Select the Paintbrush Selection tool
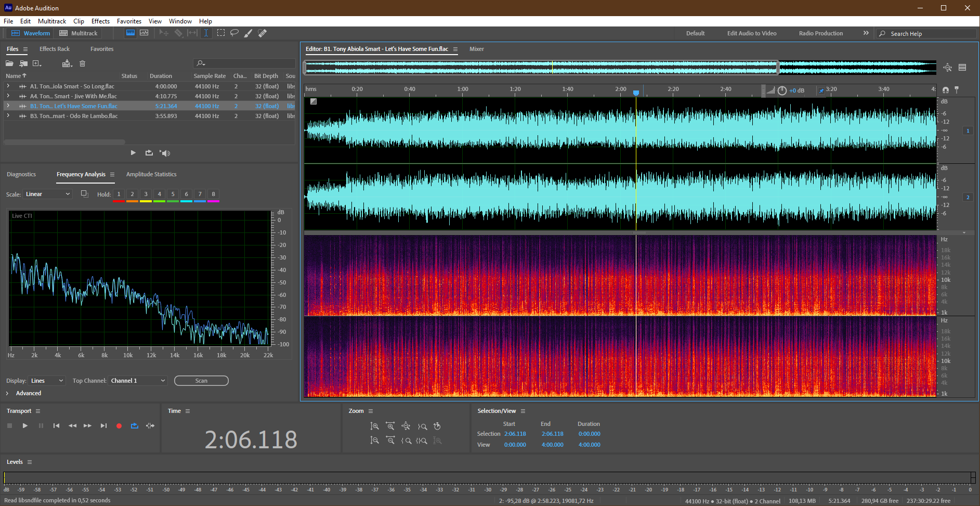Screen dimensions: 980x506 (249, 33)
